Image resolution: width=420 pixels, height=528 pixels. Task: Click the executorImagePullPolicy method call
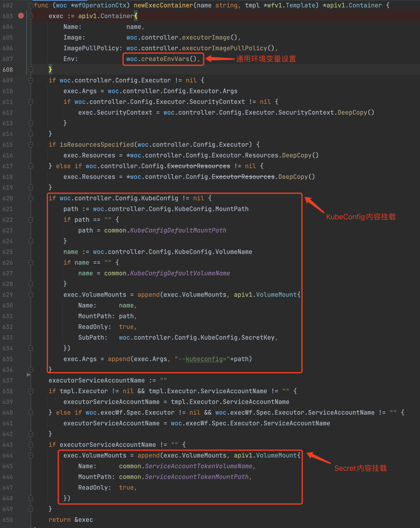click(x=224, y=48)
